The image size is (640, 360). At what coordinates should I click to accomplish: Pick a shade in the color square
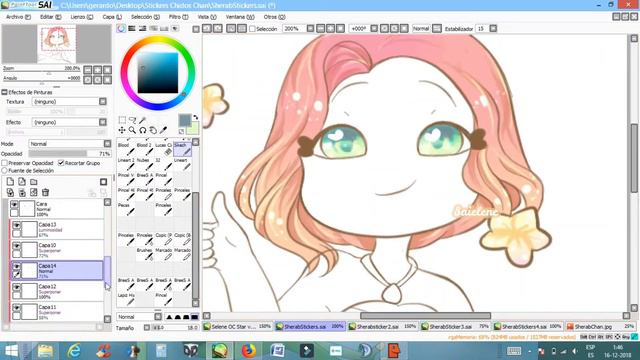(158, 73)
